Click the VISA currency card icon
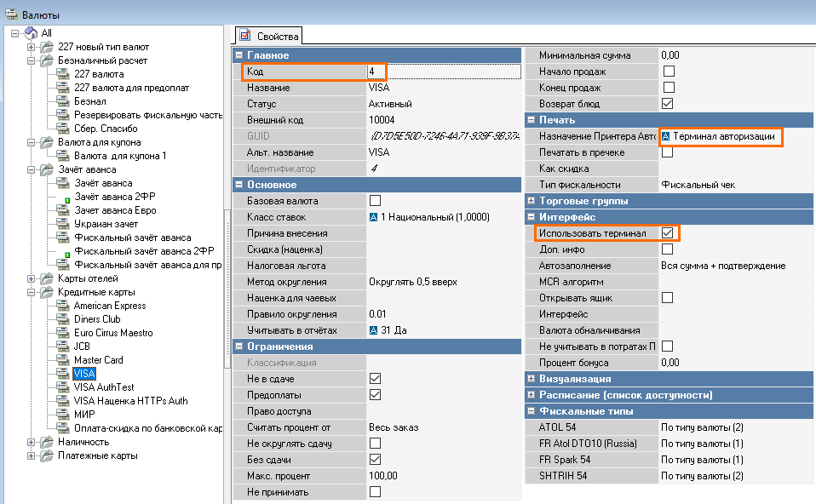 [x=63, y=374]
